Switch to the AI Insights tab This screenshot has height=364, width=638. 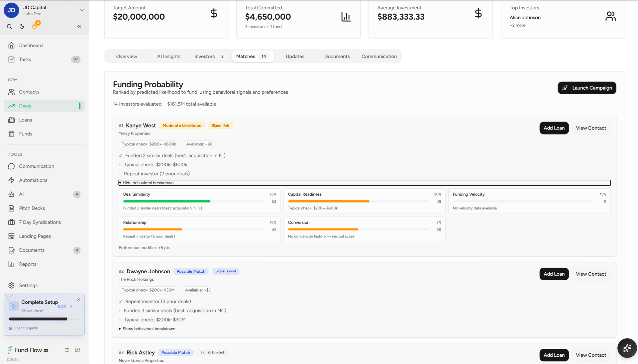point(169,56)
